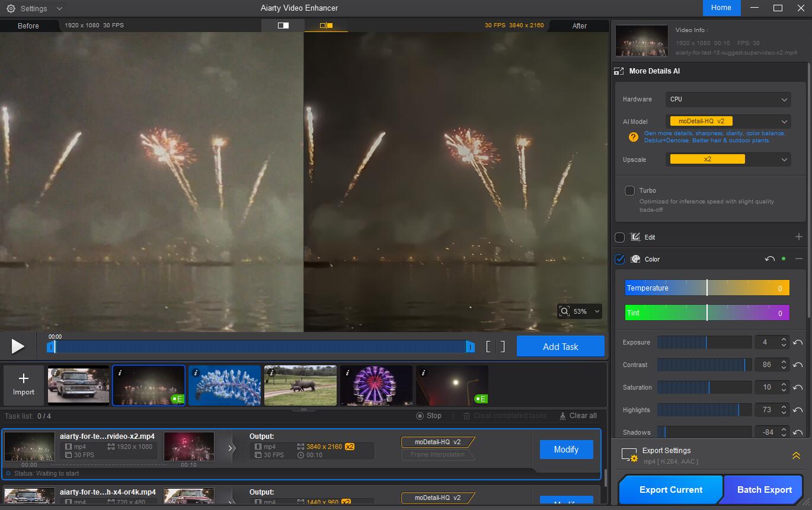
Task: Toggle the Edit checkbox
Action: [619, 237]
